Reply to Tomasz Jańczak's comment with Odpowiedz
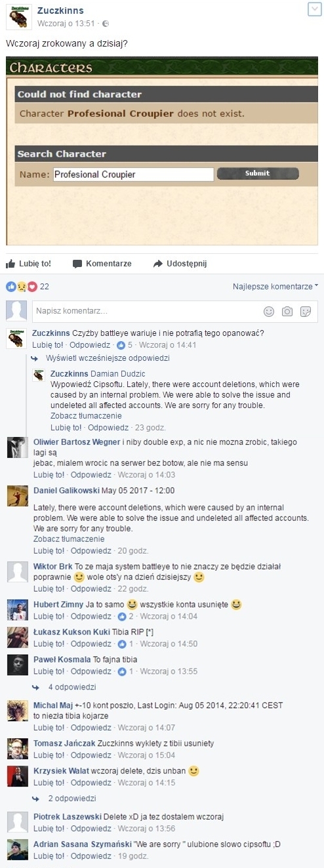324x868 pixels. pos(91,755)
